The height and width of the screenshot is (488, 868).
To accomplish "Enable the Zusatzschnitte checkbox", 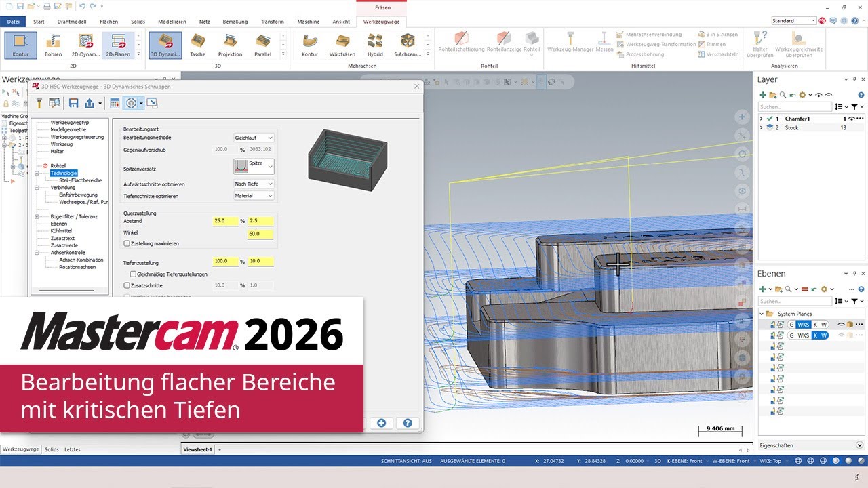I will pos(127,285).
